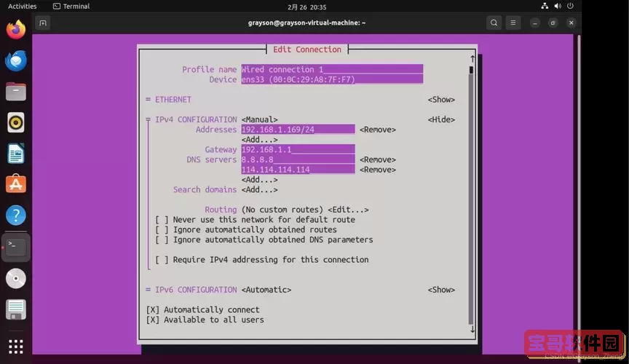Viewport: 629px width, 364px height.
Task: Show Applications grid
Action: click(15, 347)
